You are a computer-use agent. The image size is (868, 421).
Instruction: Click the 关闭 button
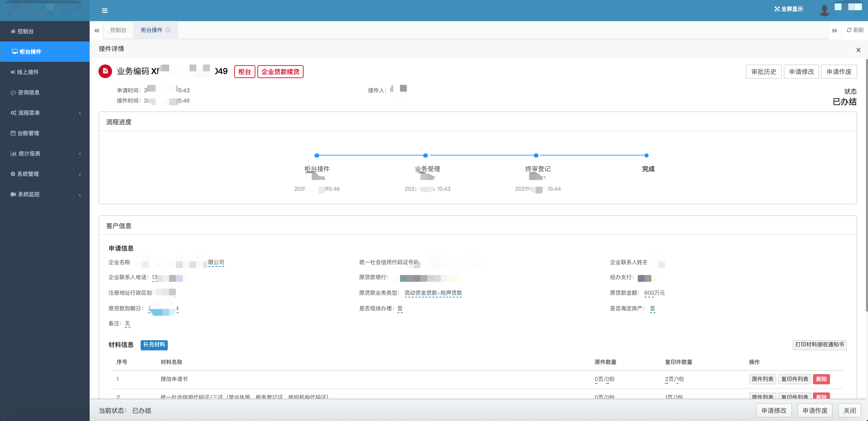pyautogui.click(x=850, y=411)
